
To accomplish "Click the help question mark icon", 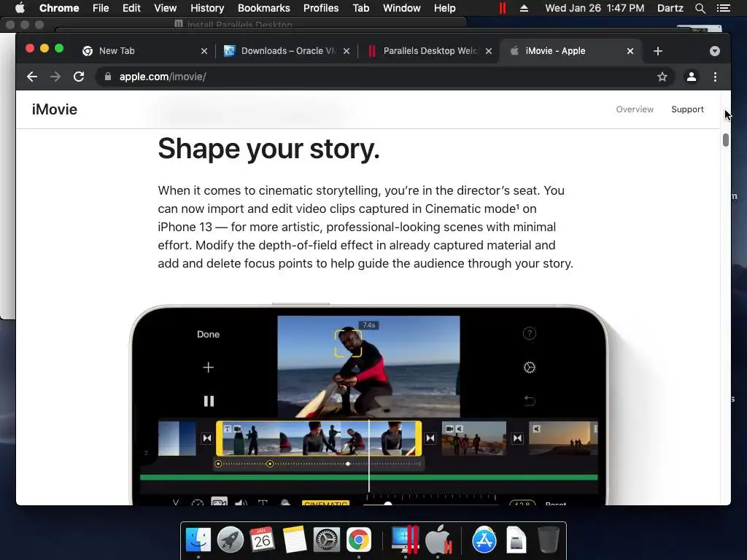I will (x=530, y=333).
